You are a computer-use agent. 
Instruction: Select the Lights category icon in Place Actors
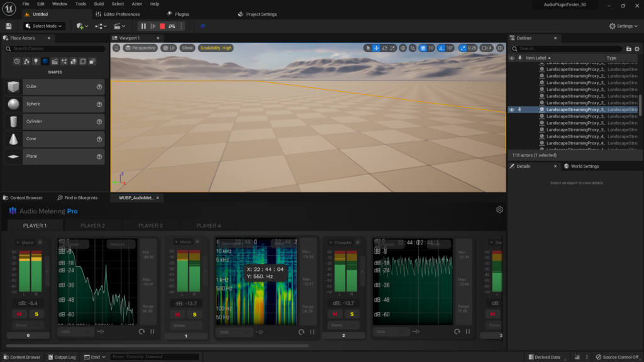[x=36, y=61]
